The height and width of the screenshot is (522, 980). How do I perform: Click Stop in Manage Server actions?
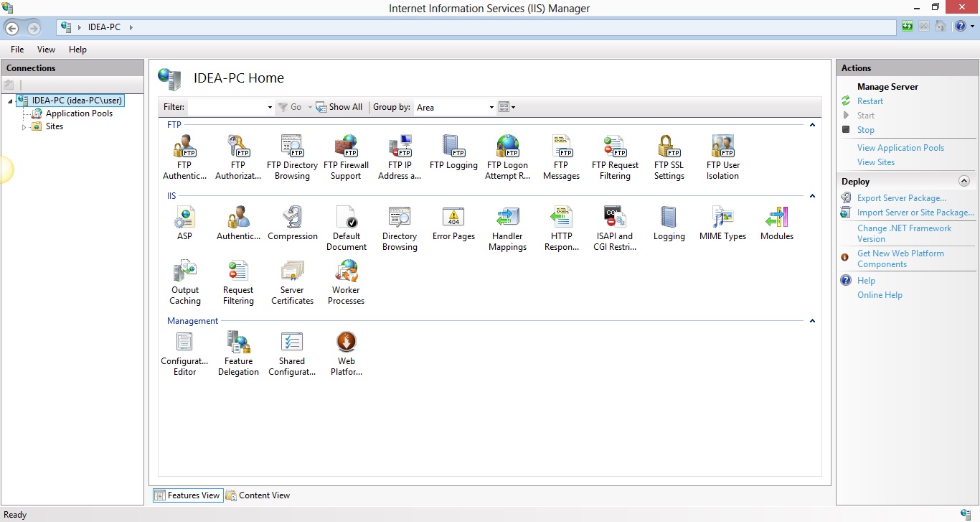[866, 130]
